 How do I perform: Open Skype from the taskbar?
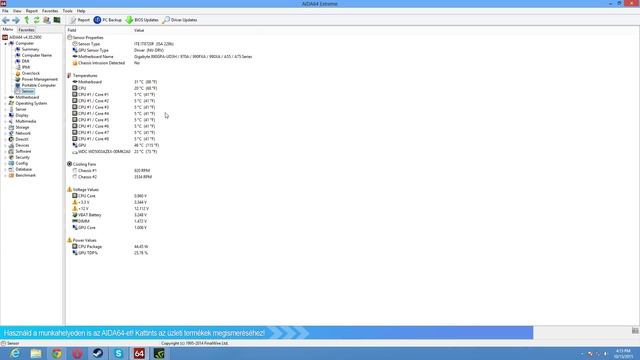click(x=118, y=353)
